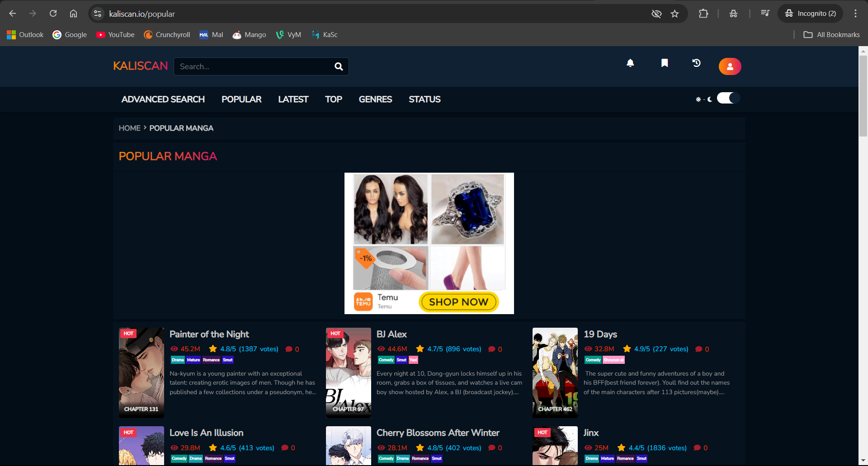The height and width of the screenshot is (466, 868).
Task: Click the orange user profile avatar
Action: (730, 66)
